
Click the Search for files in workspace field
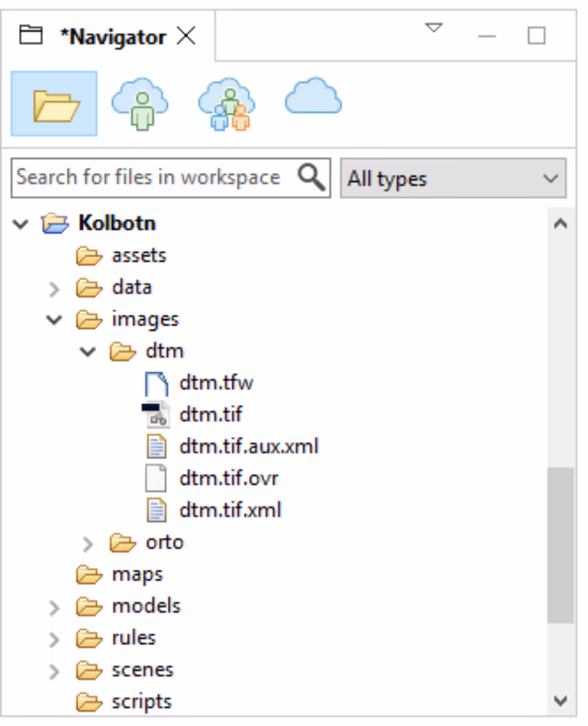pyautogui.click(x=171, y=177)
